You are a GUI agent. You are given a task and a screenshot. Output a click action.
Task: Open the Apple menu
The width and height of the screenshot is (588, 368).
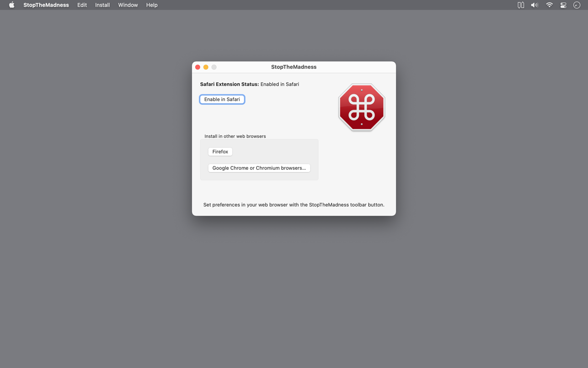[11, 5]
